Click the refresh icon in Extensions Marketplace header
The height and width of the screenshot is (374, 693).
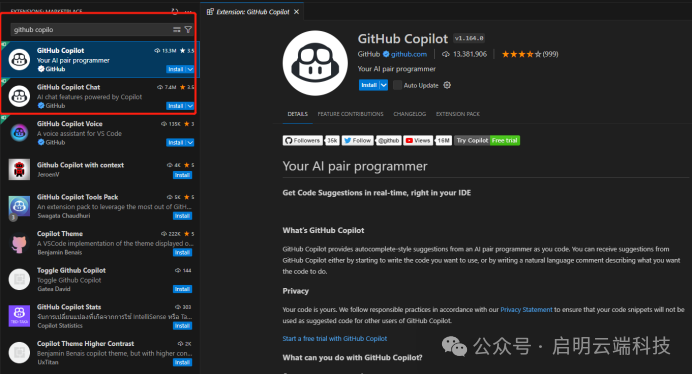[175, 11]
